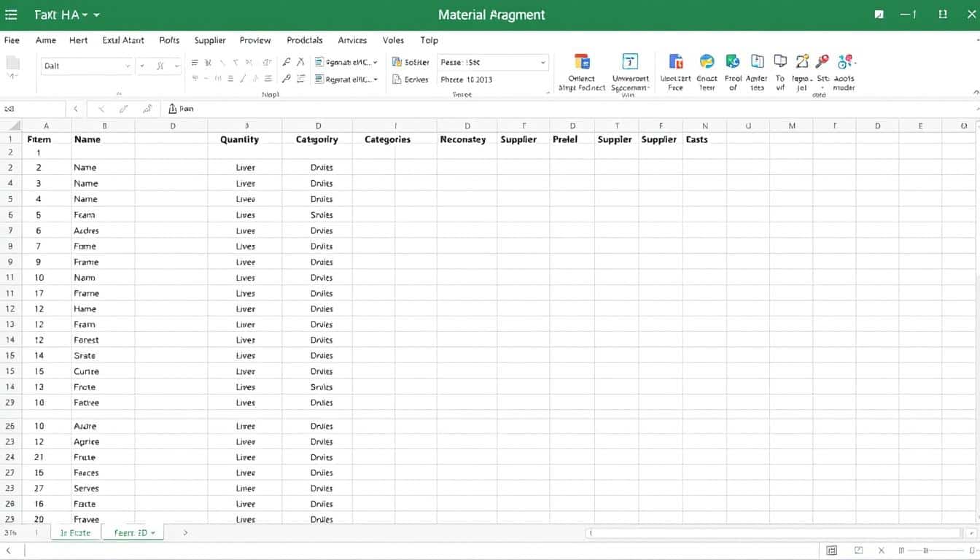
Task: Expand the lower Rgmat dropdown
Action: (x=376, y=79)
